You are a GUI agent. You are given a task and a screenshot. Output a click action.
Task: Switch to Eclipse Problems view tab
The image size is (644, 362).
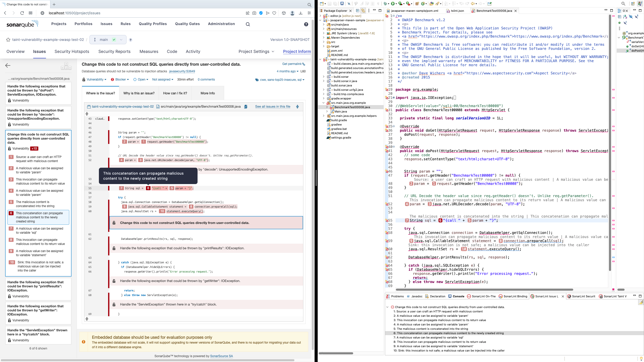[395, 296]
